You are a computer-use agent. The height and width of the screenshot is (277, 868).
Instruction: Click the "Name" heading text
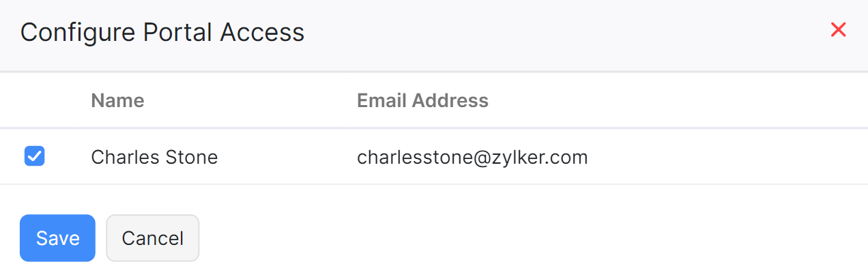[117, 101]
